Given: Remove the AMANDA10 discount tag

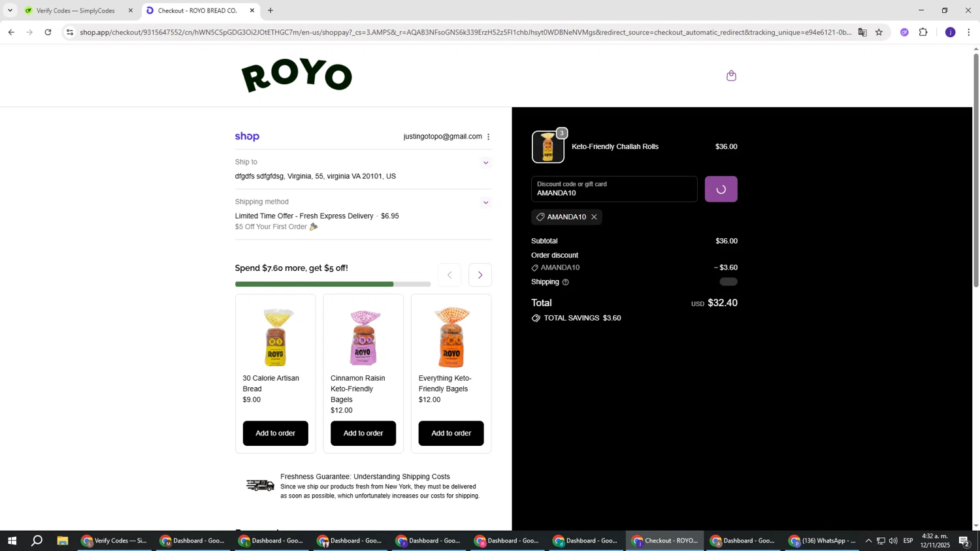Looking at the screenshot, I should 594,217.
